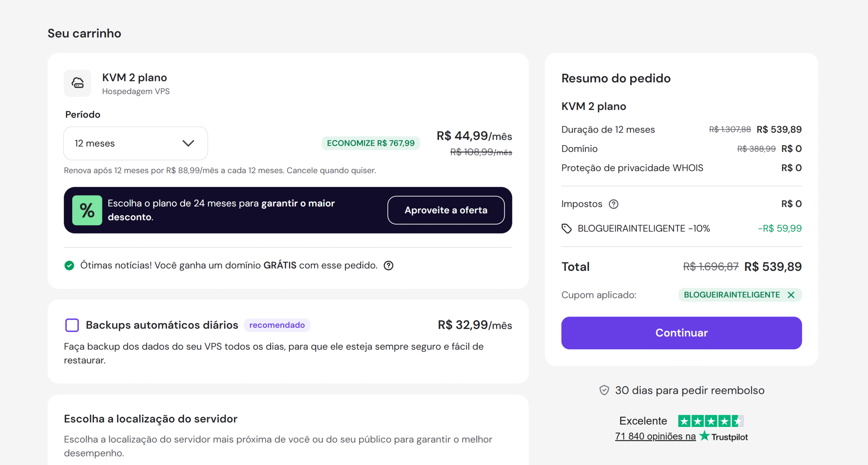Click the coupon tag icon beside BLOGUEIRAINTELIGENTE

567,228
